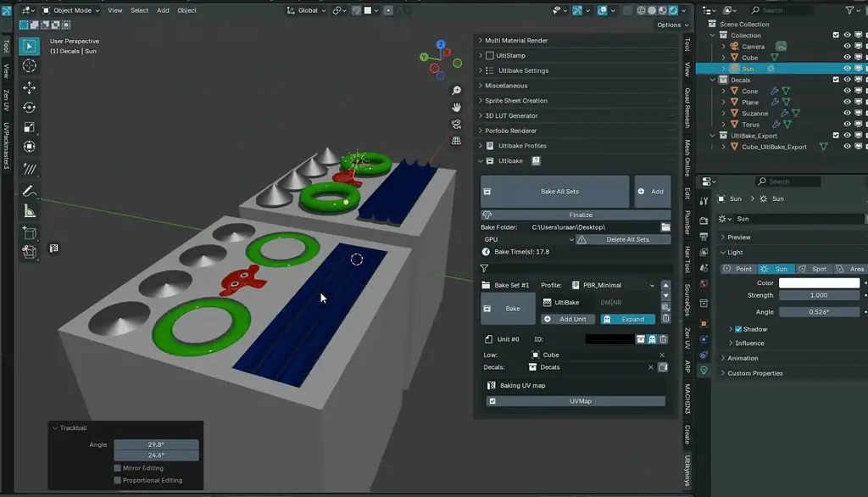Select the Rotate tool
The width and height of the screenshot is (868, 497).
(30, 108)
